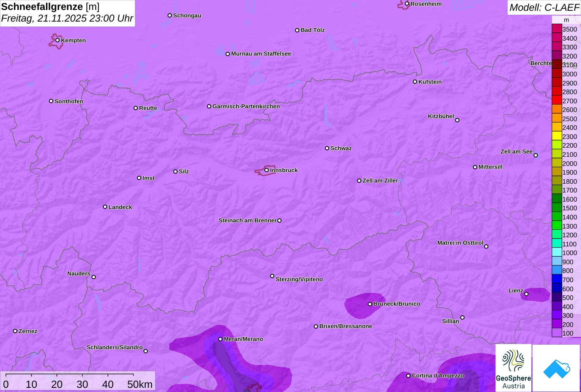Select the 2700 m red legend color

pos(557,100)
